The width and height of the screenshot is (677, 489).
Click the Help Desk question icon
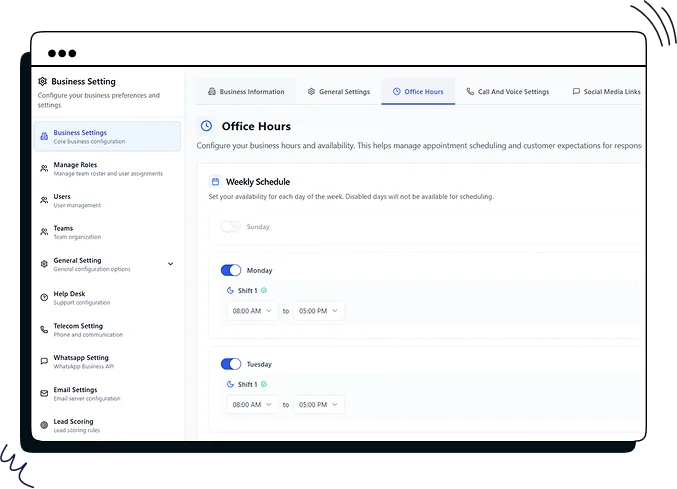click(x=44, y=297)
